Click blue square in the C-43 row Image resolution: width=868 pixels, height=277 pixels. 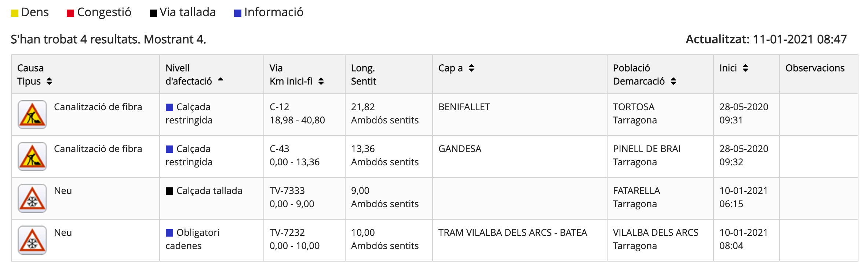169,149
